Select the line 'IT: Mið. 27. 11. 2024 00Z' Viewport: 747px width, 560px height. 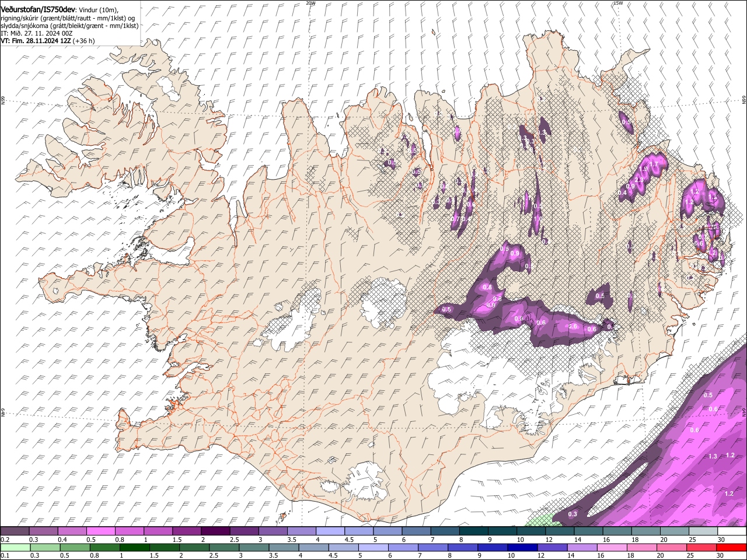pos(36,33)
